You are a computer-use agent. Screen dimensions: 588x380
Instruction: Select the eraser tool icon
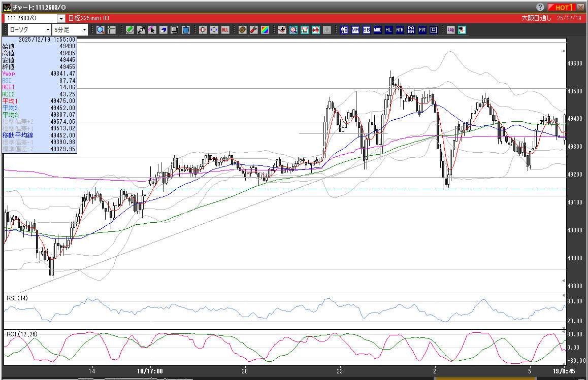164,30
